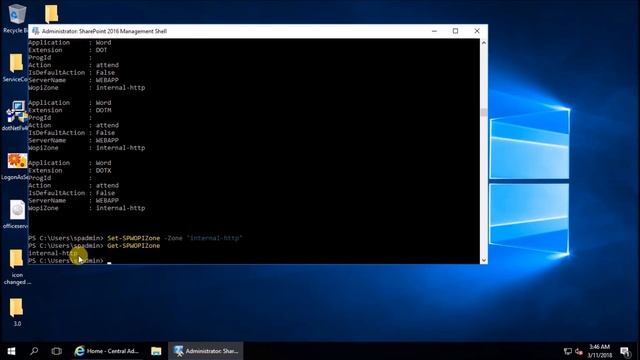Click the Extension DOT line
Image resolution: width=640 pixels, height=360 pixels.
tap(68, 50)
